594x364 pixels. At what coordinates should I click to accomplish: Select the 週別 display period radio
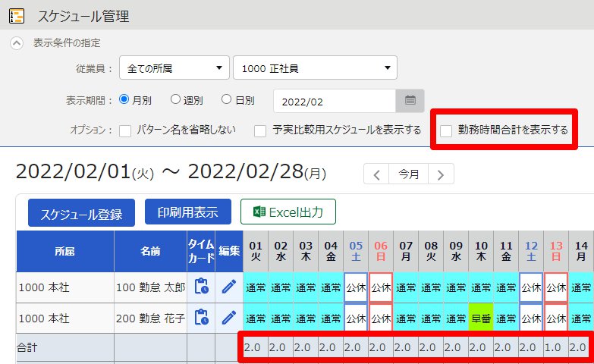[x=175, y=99]
